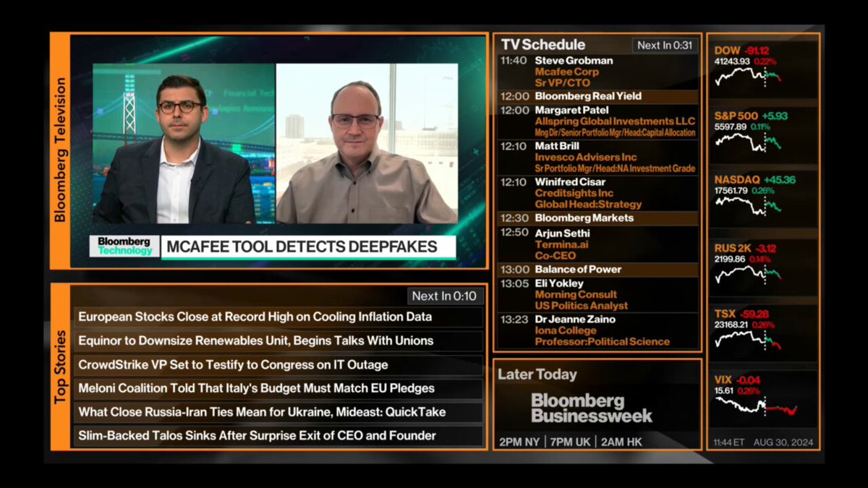This screenshot has height=488, width=868.
Task: Click Allspring Global Investments LLC
Action: pyautogui.click(x=615, y=121)
